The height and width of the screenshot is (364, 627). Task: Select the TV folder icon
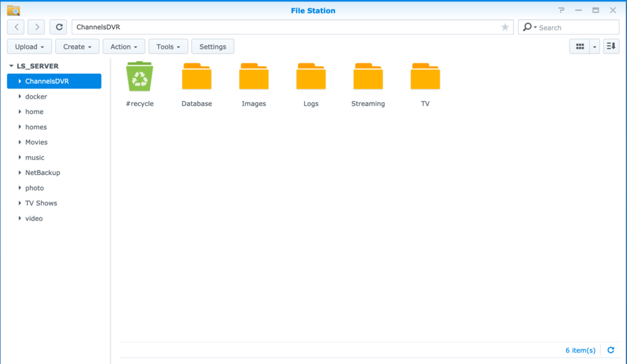click(x=426, y=76)
